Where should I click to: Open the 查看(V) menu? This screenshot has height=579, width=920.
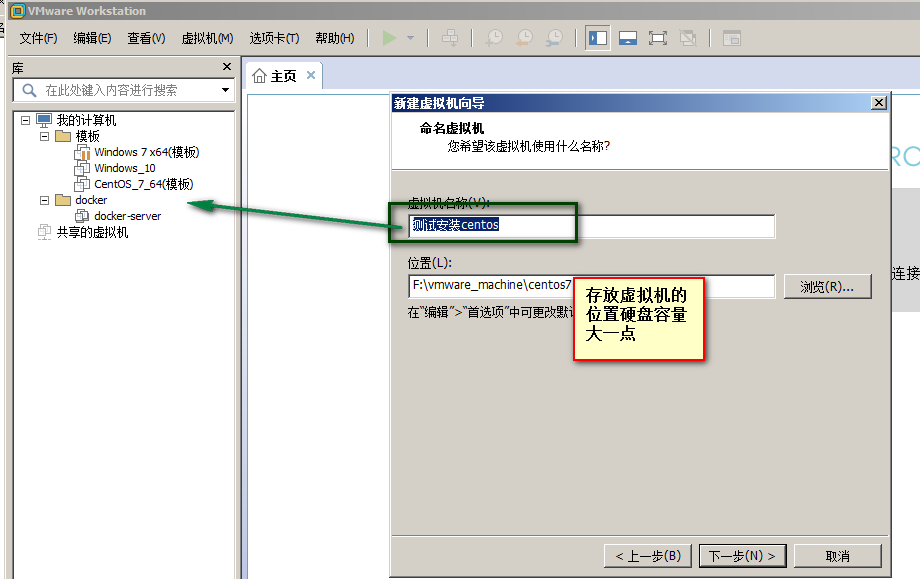(146, 38)
